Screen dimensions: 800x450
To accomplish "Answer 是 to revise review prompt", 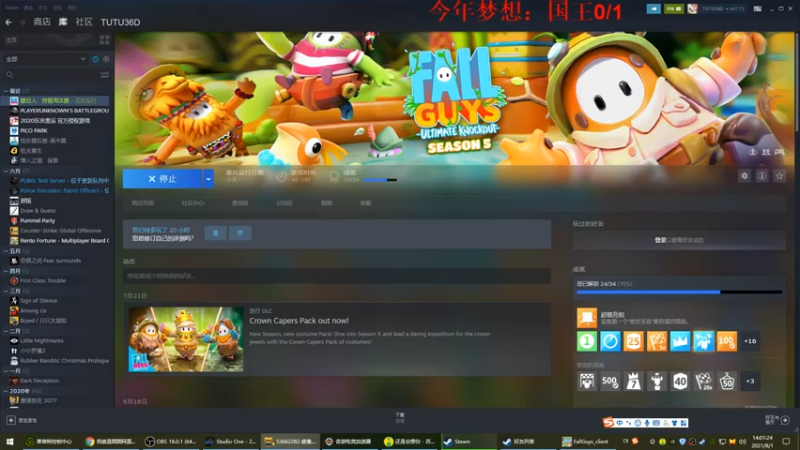I will (x=215, y=233).
